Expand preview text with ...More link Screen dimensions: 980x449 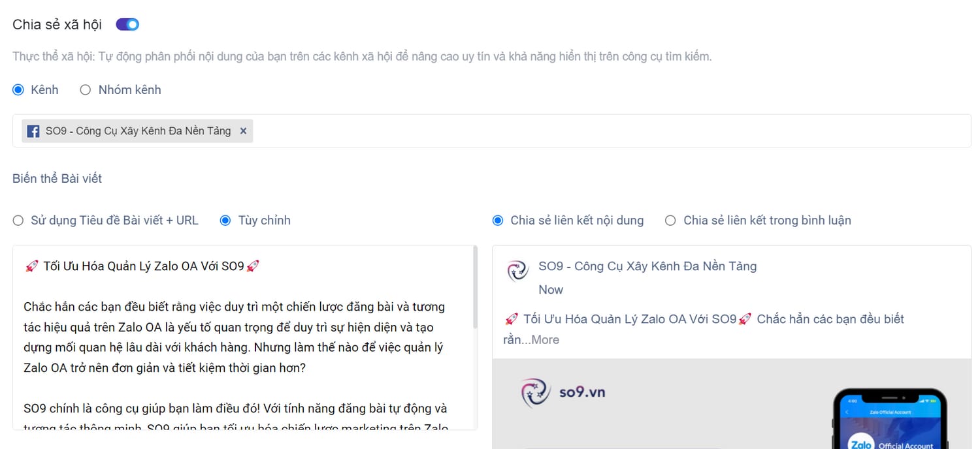(x=541, y=339)
